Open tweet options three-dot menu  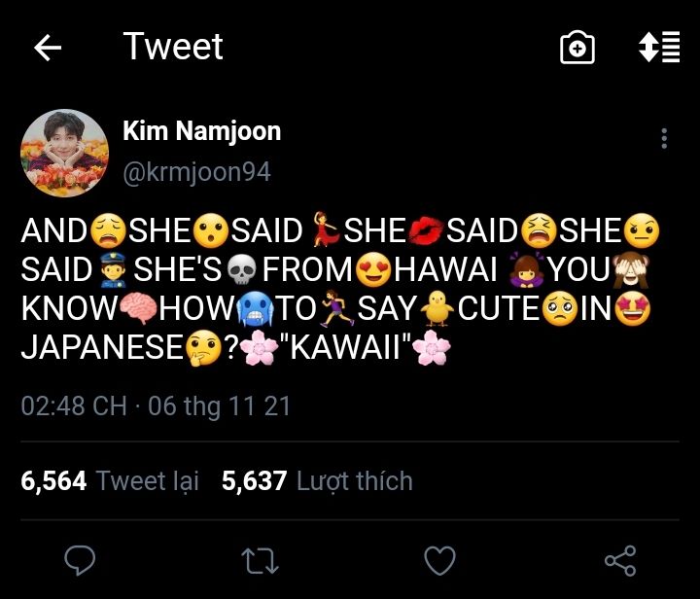pyautogui.click(x=664, y=138)
